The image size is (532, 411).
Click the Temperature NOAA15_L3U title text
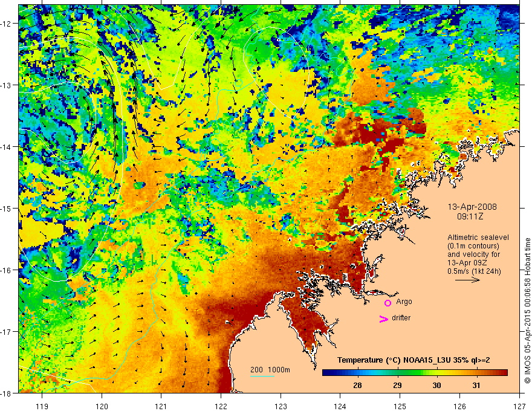tap(414, 360)
